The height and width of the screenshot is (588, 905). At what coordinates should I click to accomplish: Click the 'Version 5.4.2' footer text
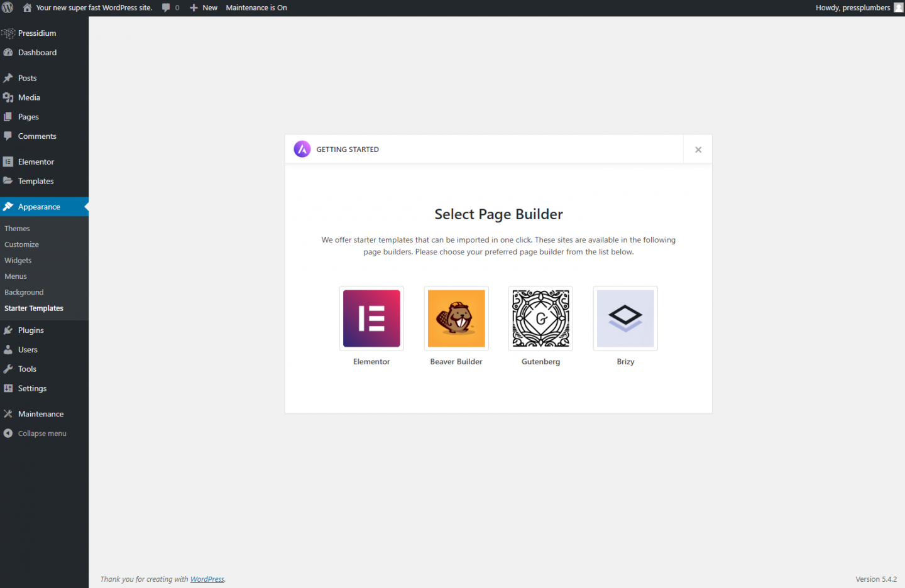(876, 579)
